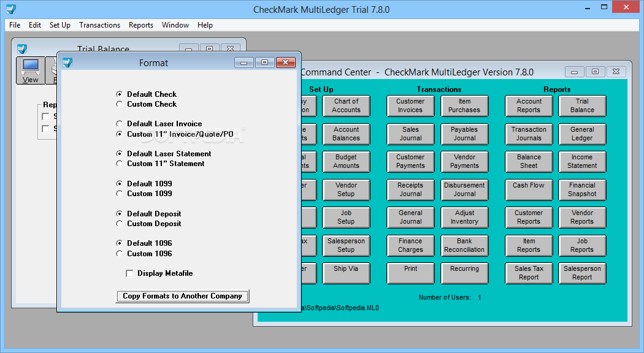Click the Job Reports button
644x353 pixels.
[583, 246]
